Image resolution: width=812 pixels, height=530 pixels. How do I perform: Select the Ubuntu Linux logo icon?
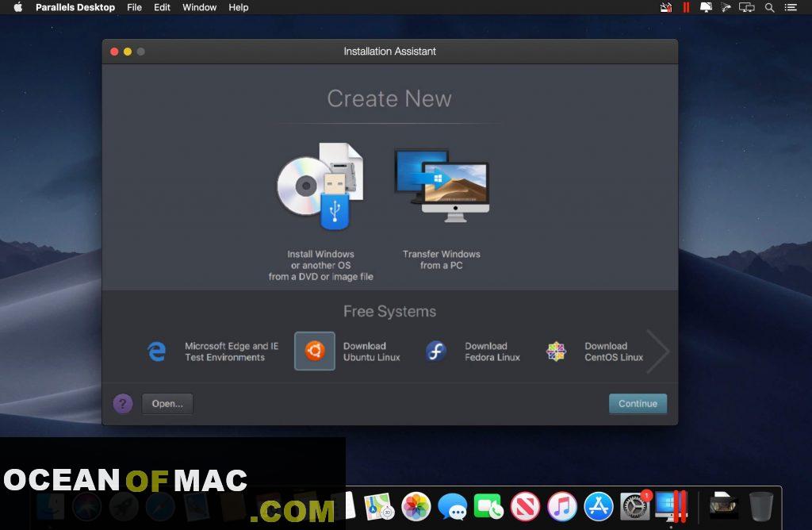coord(315,351)
